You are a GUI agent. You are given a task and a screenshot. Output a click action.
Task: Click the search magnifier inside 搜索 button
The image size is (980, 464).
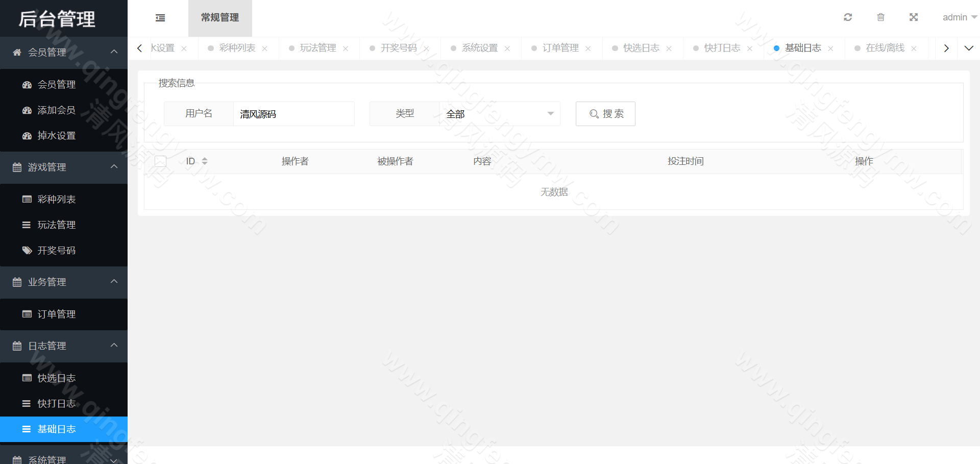[593, 114]
